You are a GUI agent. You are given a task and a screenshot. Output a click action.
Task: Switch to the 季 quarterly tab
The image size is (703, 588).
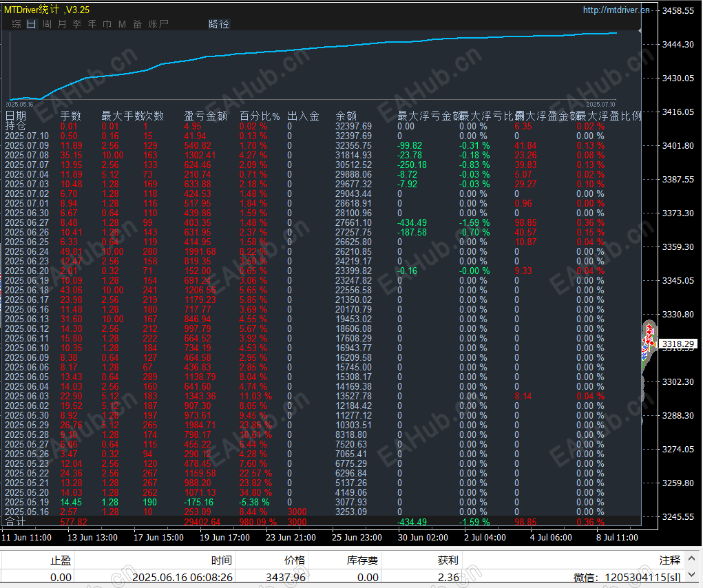point(77,24)
